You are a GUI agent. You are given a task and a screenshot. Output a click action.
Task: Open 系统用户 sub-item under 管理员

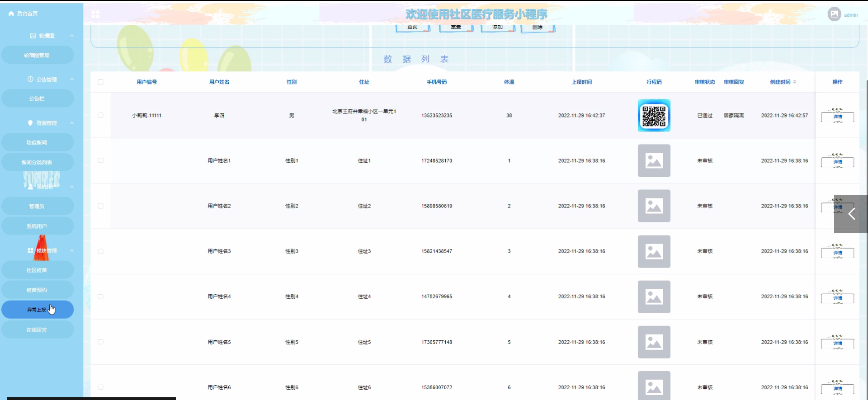coord(38,226)
